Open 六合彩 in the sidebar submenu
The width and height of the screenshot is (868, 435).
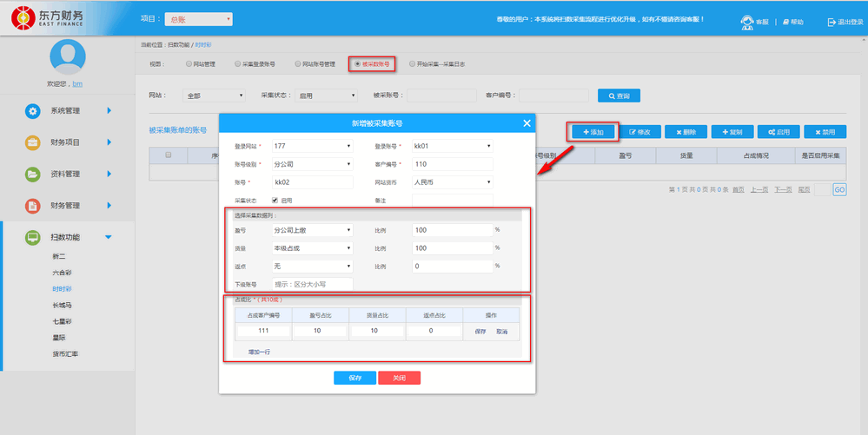click(62, 273)
